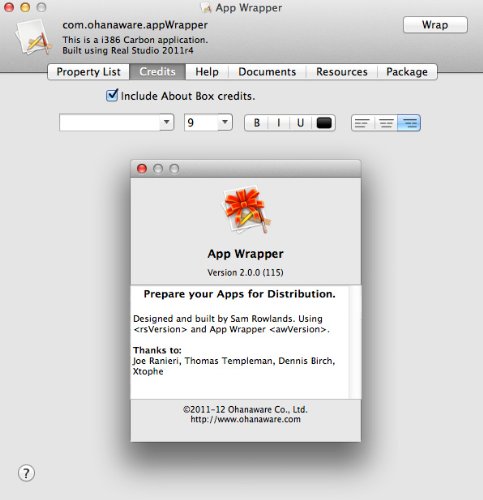
Task: Toggle italic formatting
Action: 279,123
